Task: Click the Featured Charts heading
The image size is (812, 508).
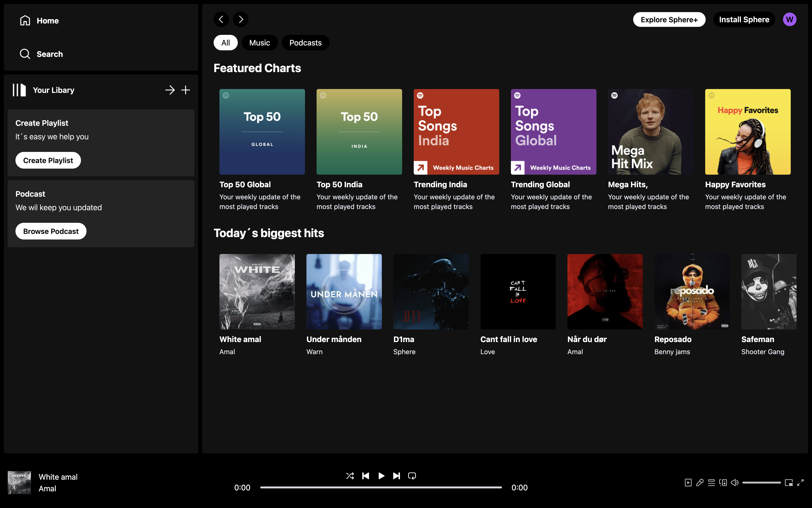Action: [257, 68]
